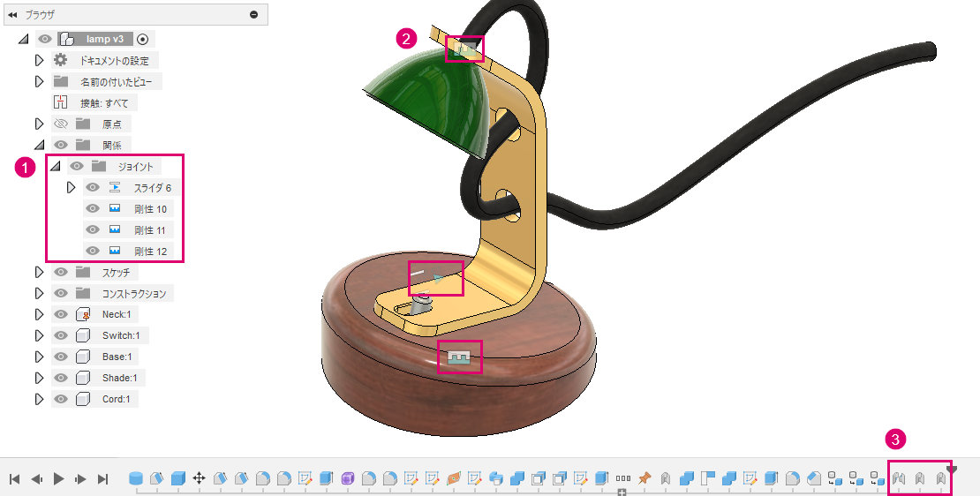Collapse the 関係 folder
Screen dimensions: 980x496
[39, 145]
